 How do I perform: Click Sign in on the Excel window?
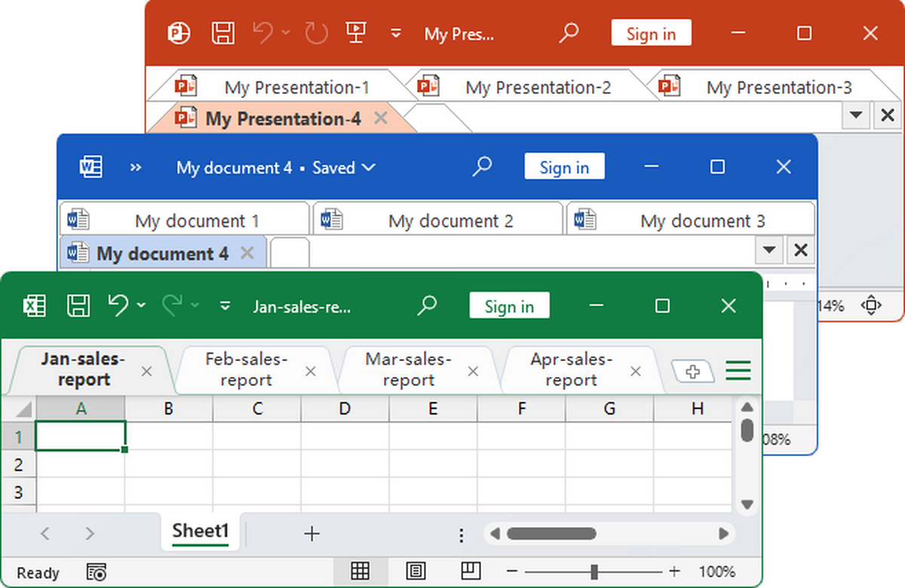pyautogui.click(x=509, y=306)
